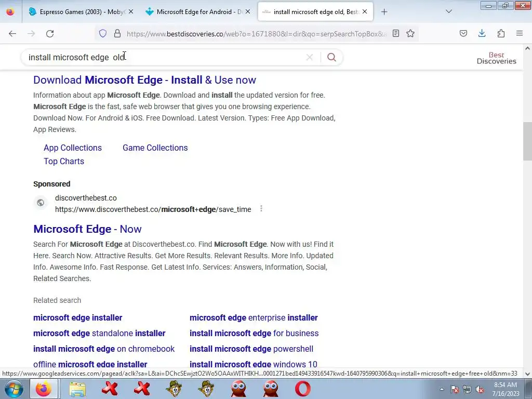Open the Top Charts sitelink
The height and width of the screenshot is (399, 532).
[64, 161]
